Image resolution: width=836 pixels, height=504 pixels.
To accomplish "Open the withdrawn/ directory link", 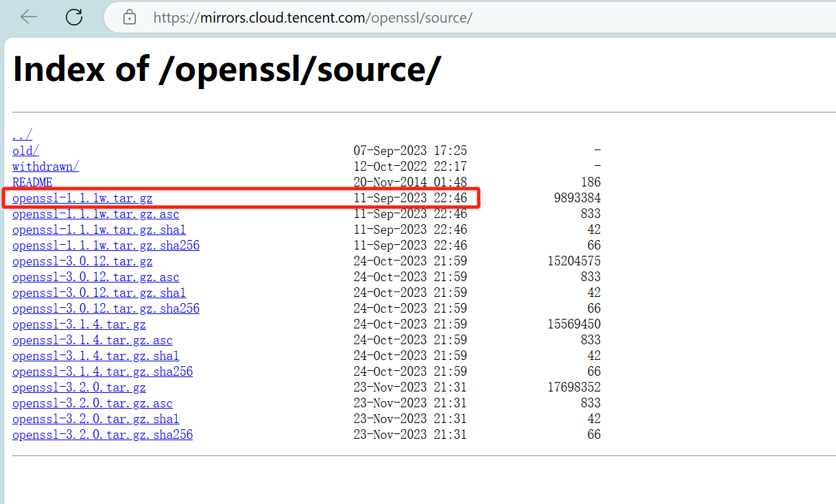I will (45, 167).
